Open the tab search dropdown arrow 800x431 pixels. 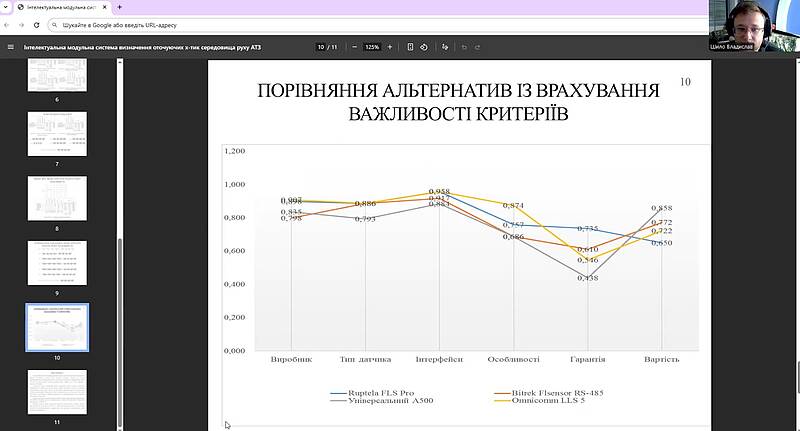(5, 8)
